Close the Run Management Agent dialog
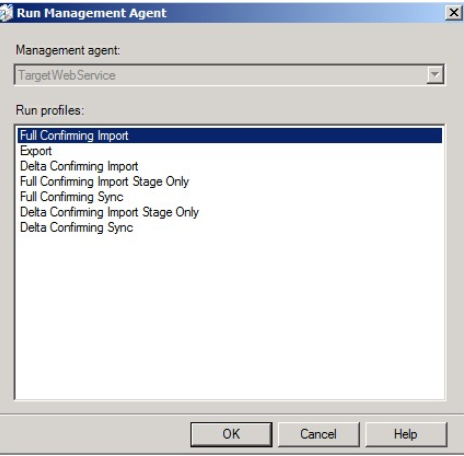This screenshot has height=456, width=464. 454,13
